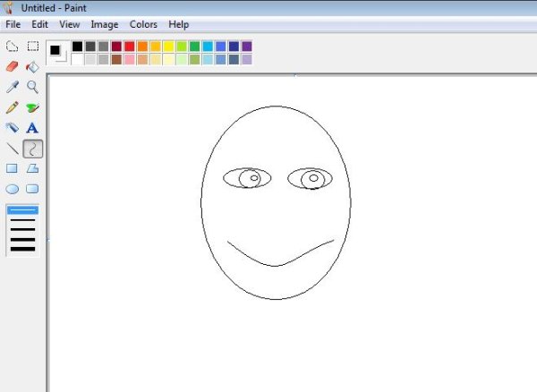Open the Colors menu
Image resolution: width=537 pixels, height=392 pixels.
(x=143, y=24)
